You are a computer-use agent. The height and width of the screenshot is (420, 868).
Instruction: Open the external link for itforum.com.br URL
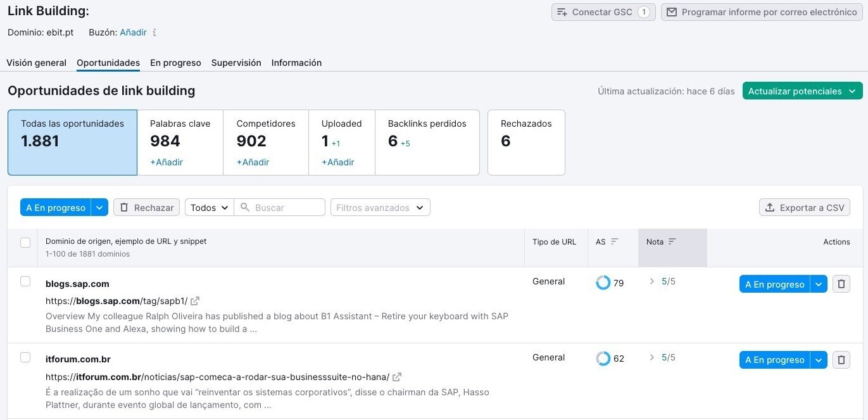(397, 376)
